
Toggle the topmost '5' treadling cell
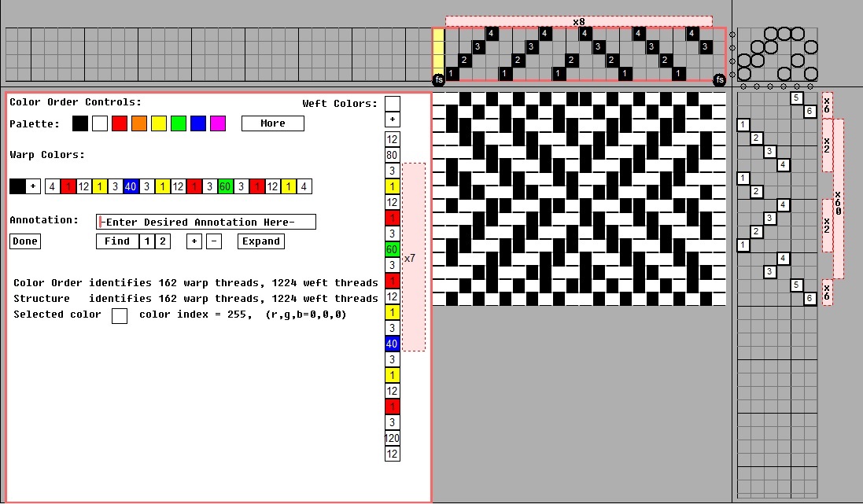796,98
